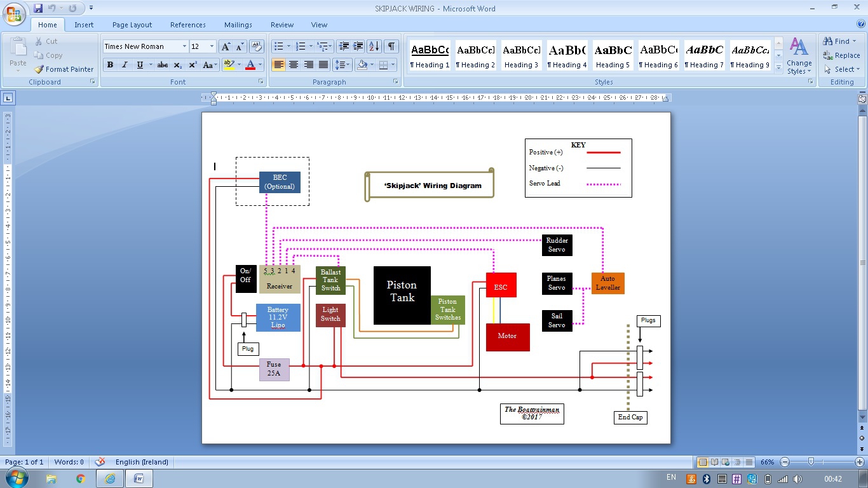Apply the Heading 1 style
Viewport: 868px width, 488px height.
click(x=430, y=56)
